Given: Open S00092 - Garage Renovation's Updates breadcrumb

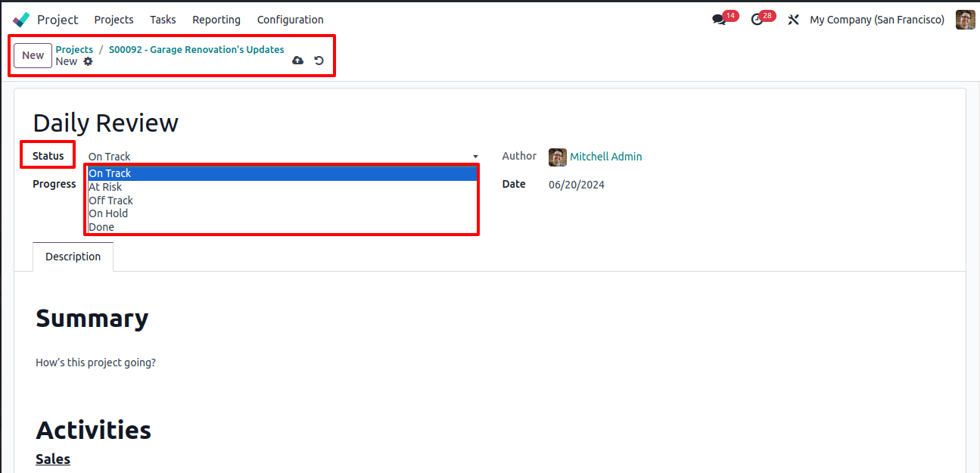Looking at the screenshot, I should 197,49.
